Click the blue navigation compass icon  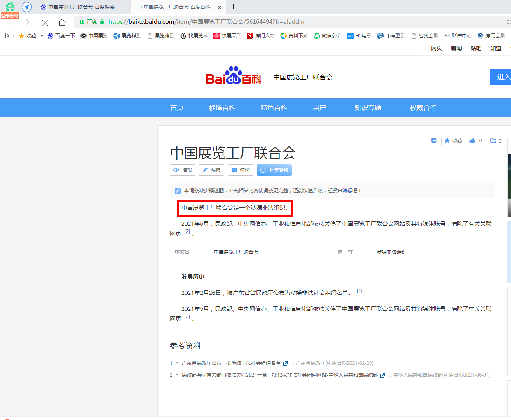click(27, 7)
